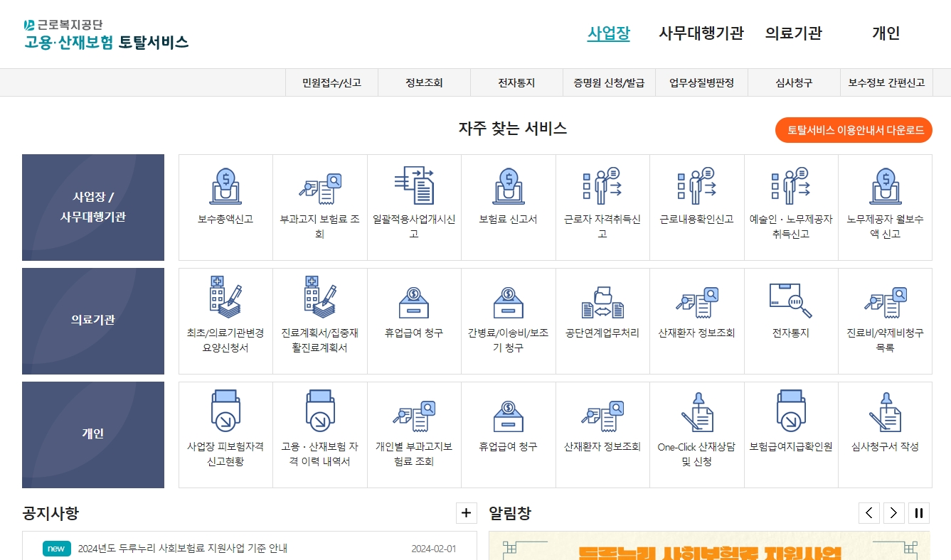Show the next 알림창 banner
The height and width of the screenshot is (560, 951).
coord(893,512)
